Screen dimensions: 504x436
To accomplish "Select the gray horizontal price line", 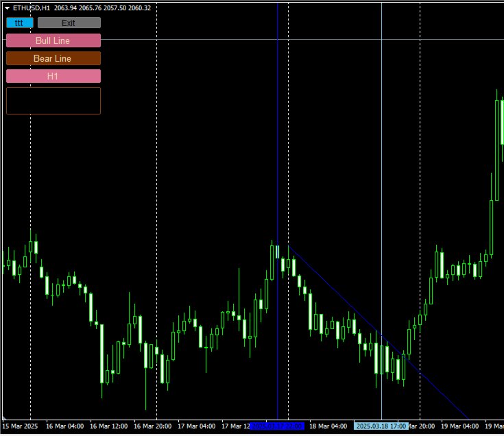I will coord(302,40).
